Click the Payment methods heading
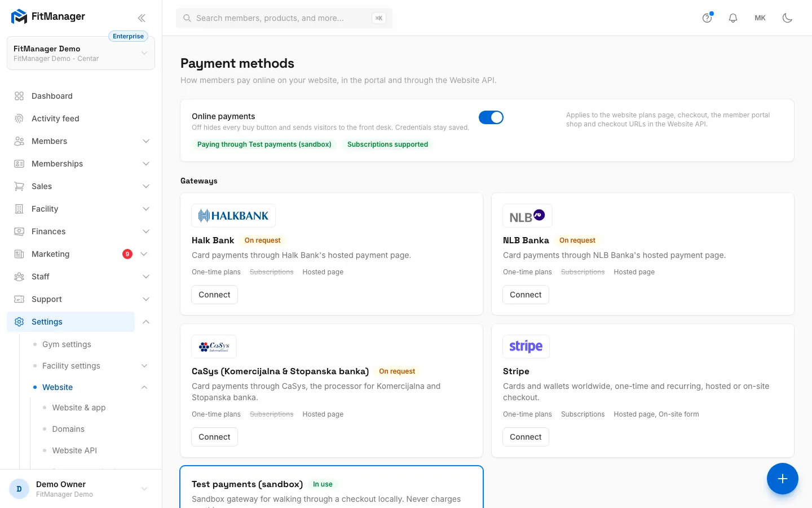Viewport: 812px width, 508px height. click(237, 63)
